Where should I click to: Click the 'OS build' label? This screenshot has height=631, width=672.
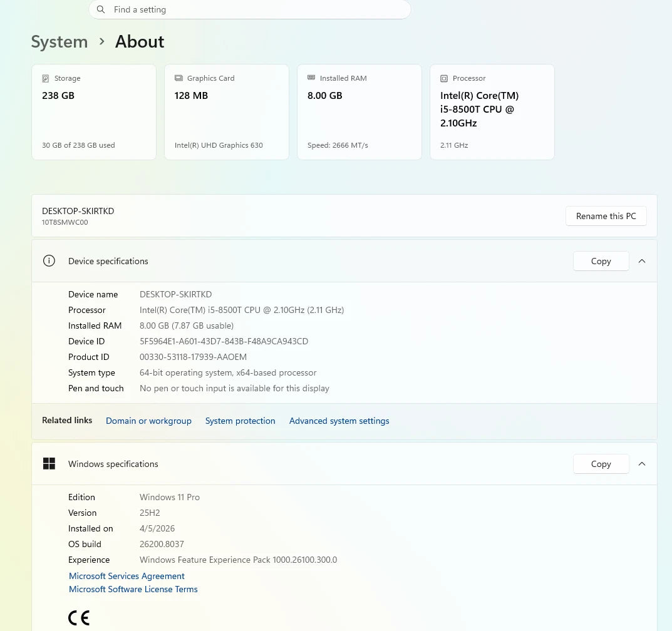coord(85,544)
